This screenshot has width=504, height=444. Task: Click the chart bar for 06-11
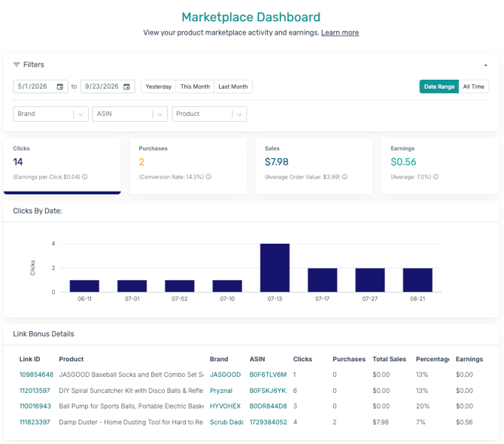click(84, 286)
